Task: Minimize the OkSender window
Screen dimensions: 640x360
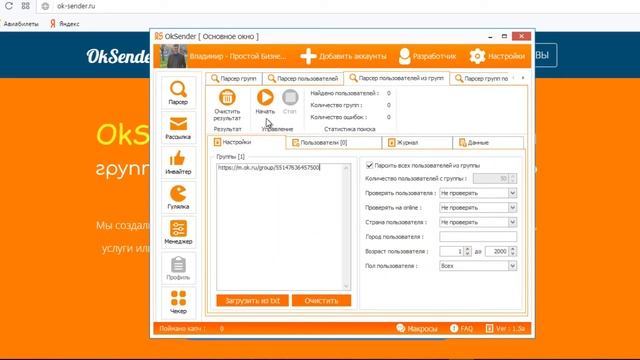Action: pos(490,36)
